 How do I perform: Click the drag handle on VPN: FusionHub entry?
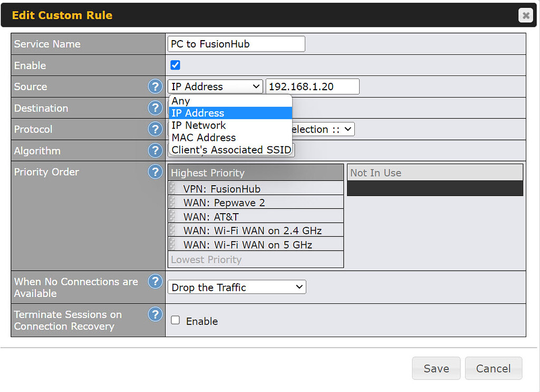[x=171, y=188]
